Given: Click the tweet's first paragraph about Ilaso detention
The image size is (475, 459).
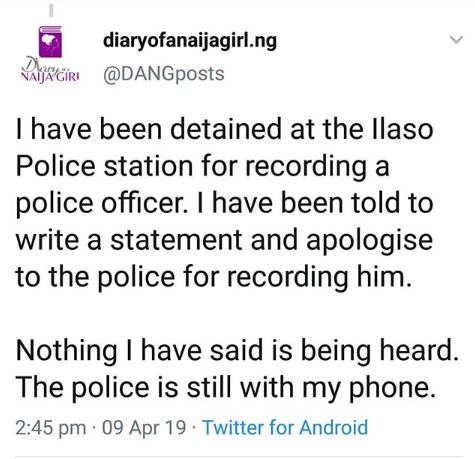Looking at the screenshot, I should tap(224, 203).
